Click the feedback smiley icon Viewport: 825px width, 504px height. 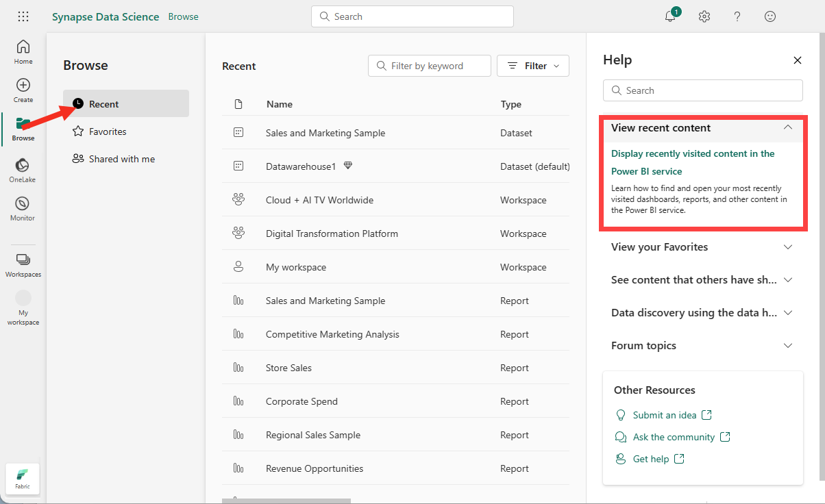pyautogui.click(x=771, y=16)
